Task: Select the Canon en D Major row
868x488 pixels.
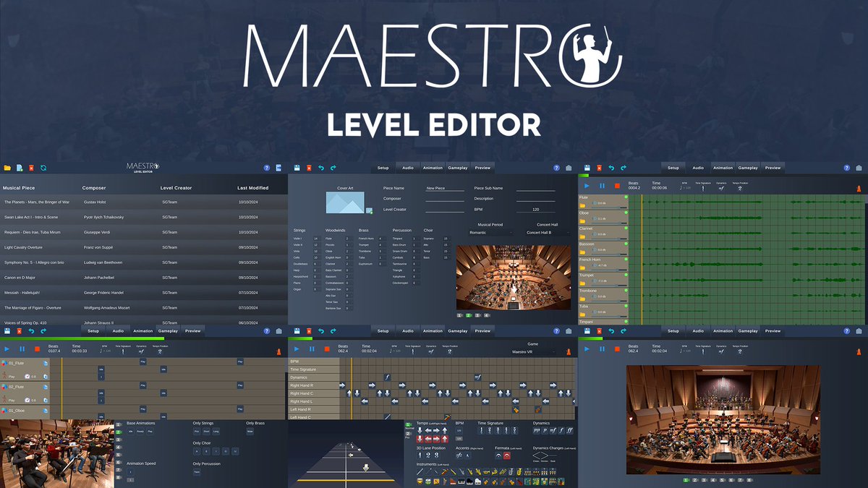Action: [145, 278]
